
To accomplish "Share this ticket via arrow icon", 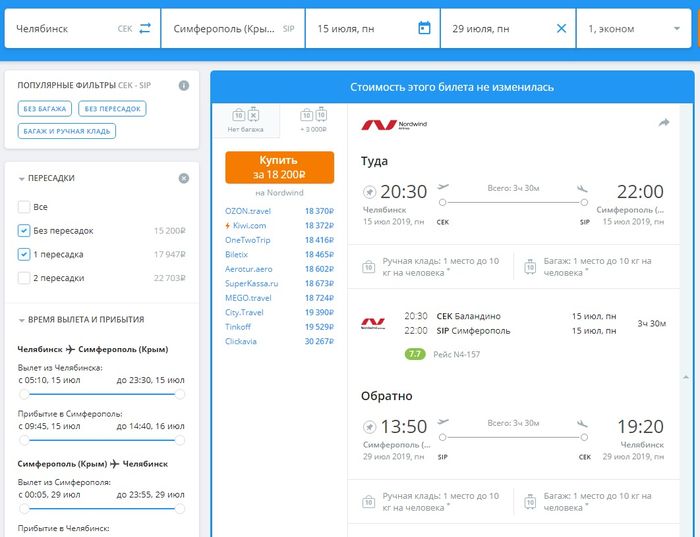I will tap(663, 122).
